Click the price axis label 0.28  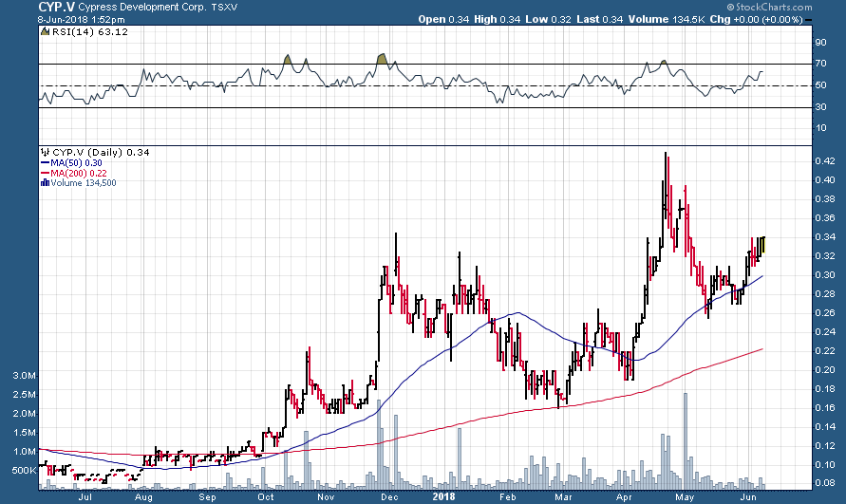click(x=825, y=293)
